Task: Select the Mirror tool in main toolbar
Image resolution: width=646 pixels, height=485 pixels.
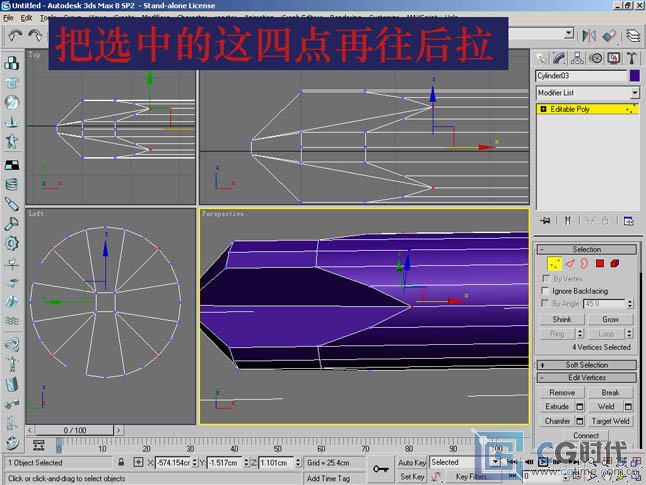Action: pyautogui.click(x=589, y=36)
